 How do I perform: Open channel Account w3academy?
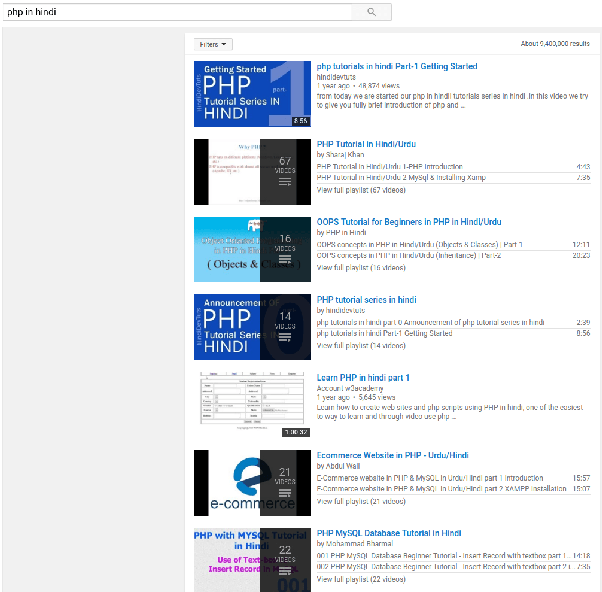click(350, 388)
